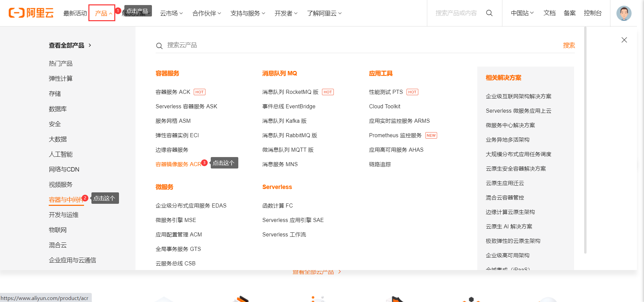The height and width of the screenshot is (302, 644).
Task: Select the 网络与CDN category
Action: 64,169
